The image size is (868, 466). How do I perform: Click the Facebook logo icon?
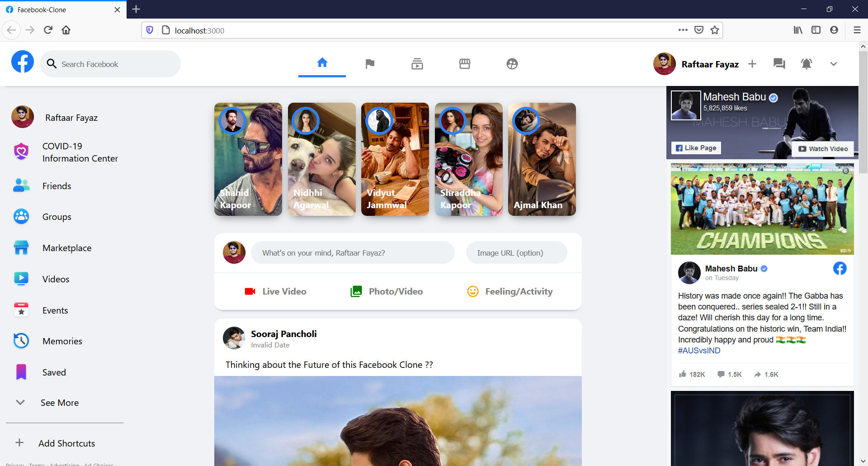pyautogui.click(x=23, y=62)
